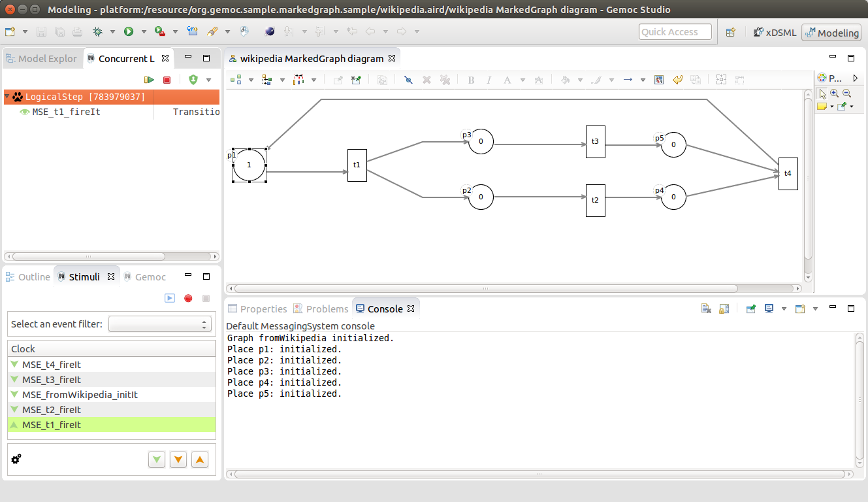Click the gears icon in Stimuli panel
The height and width of the screenshot is (502, 868).
(x=16, y=459)
